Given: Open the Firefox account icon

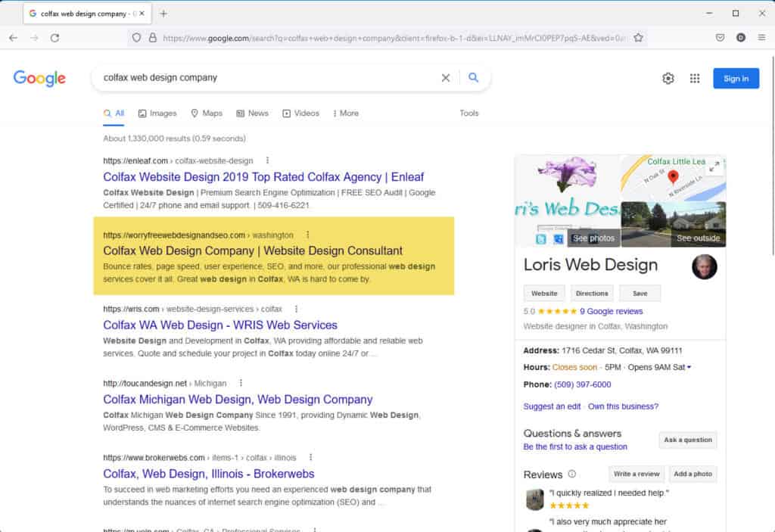Looking at the screenshot, I should (740, 38).
